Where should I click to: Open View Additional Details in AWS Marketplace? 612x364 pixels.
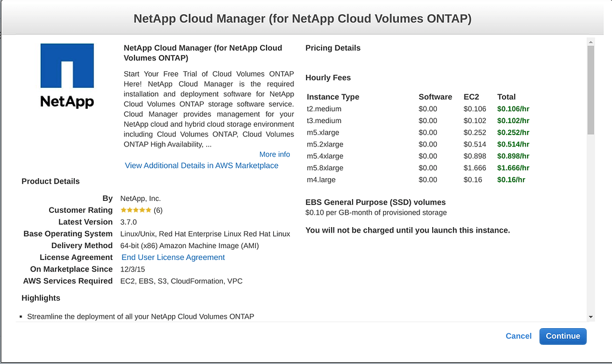point(200,166)
